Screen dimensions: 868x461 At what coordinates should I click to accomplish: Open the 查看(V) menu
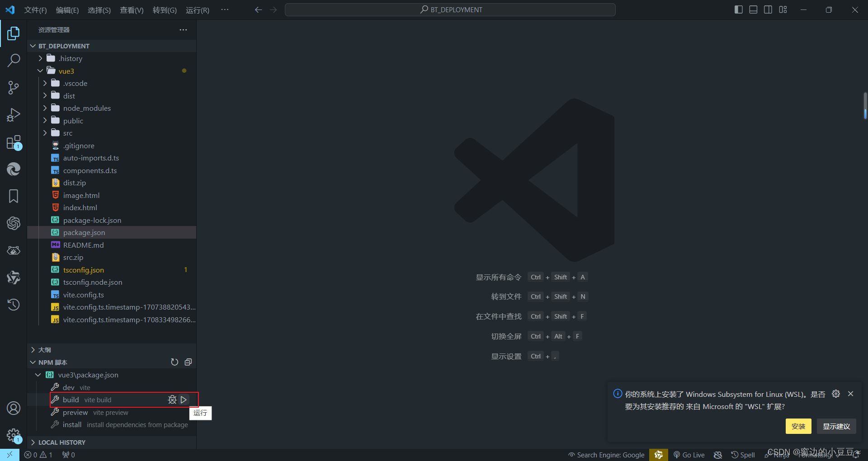[x=132, y=10]
